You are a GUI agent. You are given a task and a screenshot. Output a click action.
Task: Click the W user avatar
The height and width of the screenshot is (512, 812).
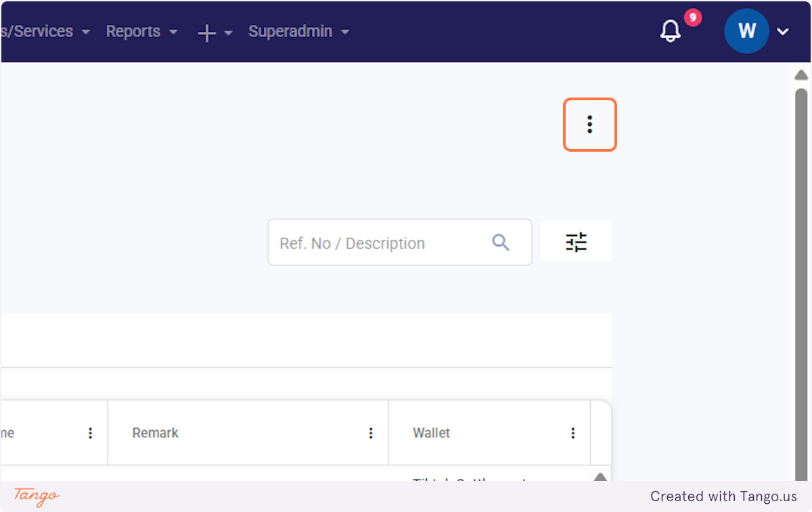pos(746,31)
